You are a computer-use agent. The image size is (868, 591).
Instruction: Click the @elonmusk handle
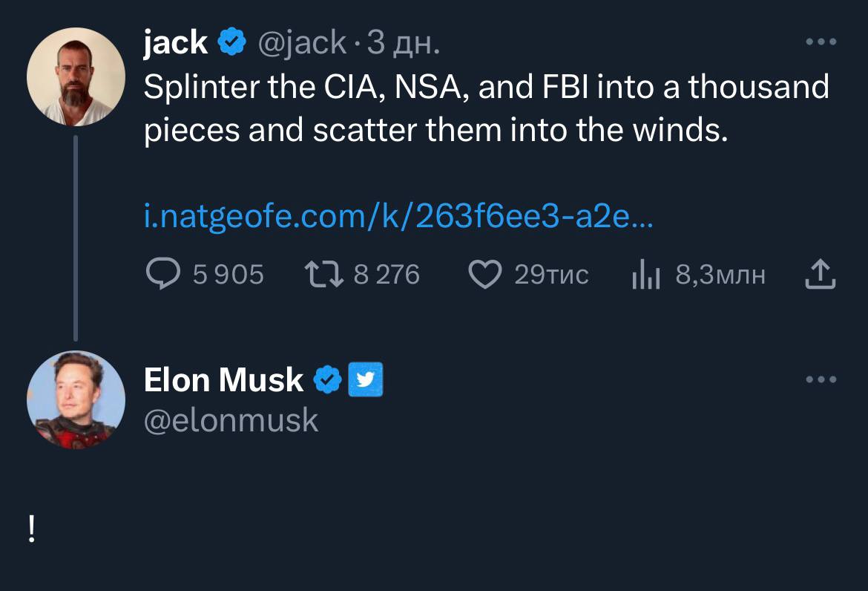pos(231,420)
